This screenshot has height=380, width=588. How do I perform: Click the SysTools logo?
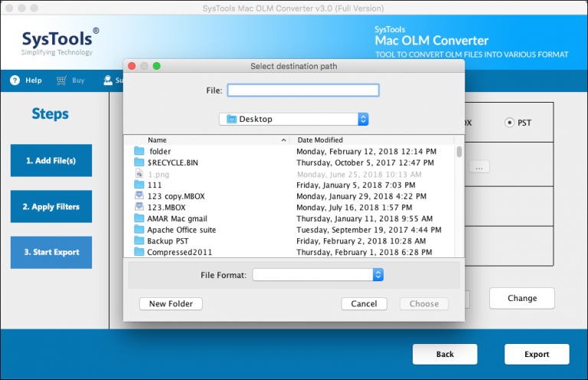[60, 41]
